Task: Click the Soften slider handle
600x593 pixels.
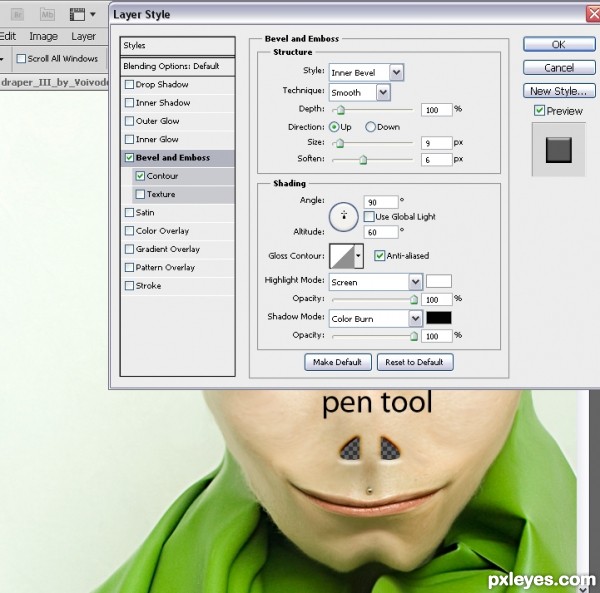Action: coord(363,160)
